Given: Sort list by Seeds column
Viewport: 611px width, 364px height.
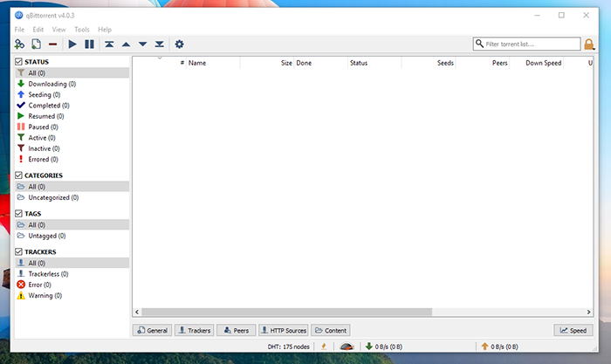Looking at the screenshot, I should (x=429, y=63).
